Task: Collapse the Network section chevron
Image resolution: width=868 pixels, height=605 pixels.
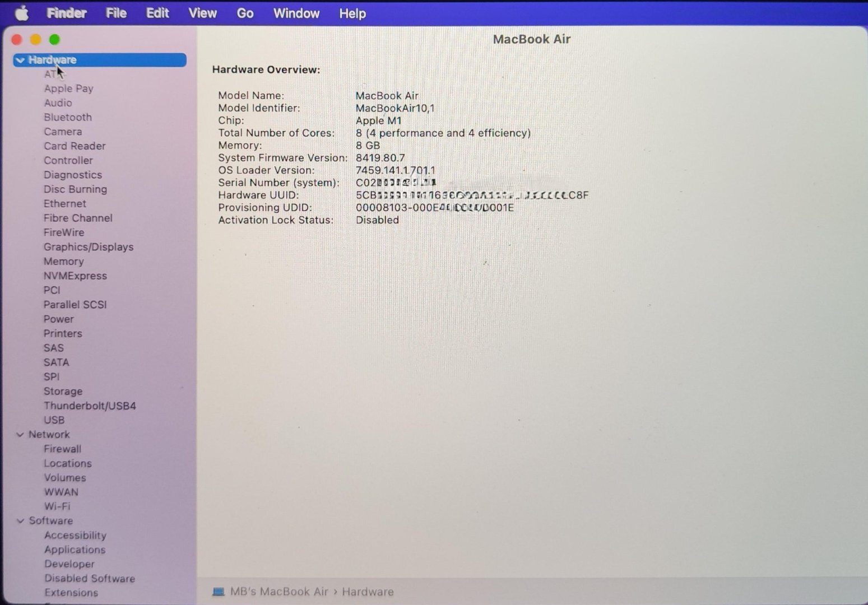Action: pyautogui.click(x=20, y=435)
